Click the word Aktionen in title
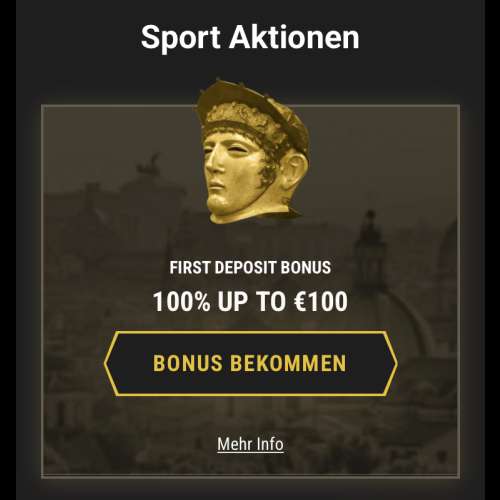This screenshot has height=500, width=500. coord(294,36)
